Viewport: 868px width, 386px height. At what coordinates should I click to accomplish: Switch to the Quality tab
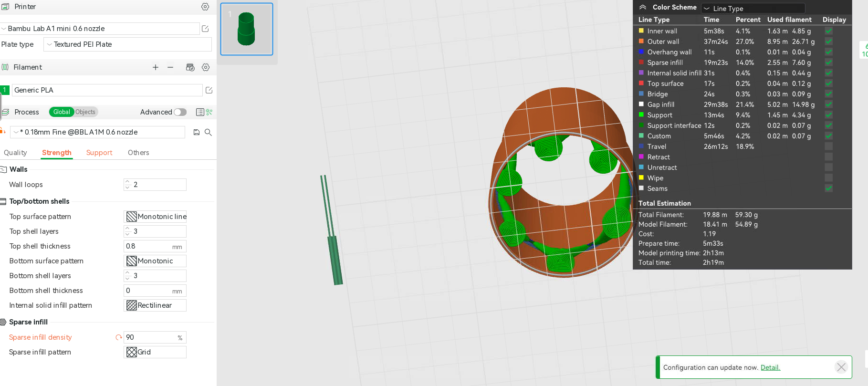(15, 153)
